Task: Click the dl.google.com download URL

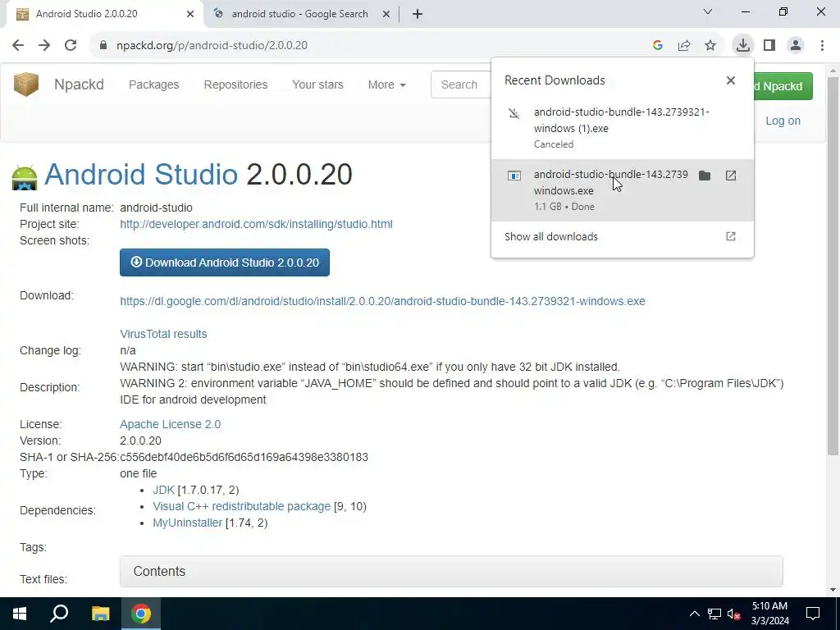Action: pyautogui.click(x=382, y=301)
